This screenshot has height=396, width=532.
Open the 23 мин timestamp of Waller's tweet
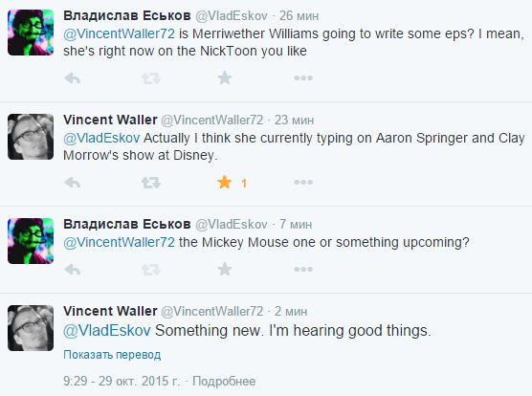[x=294, y=120]
